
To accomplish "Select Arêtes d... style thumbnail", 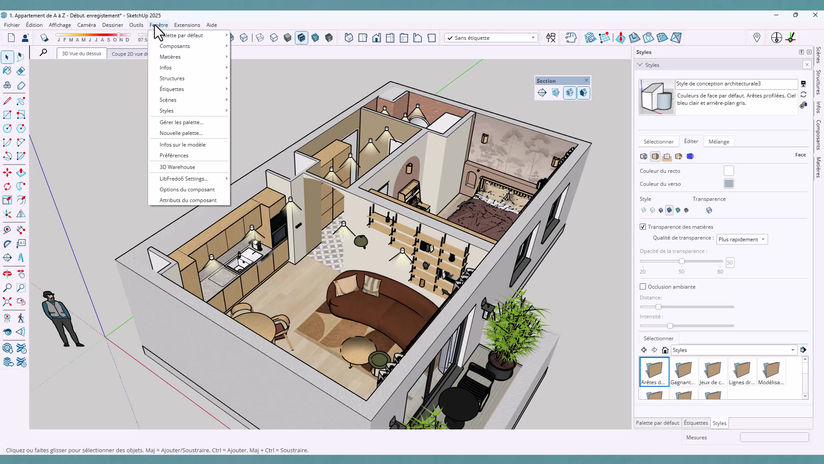I will point(654,372).
